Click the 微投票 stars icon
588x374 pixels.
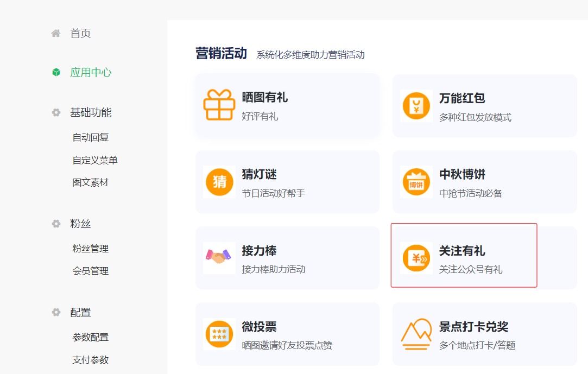[219, 334]
